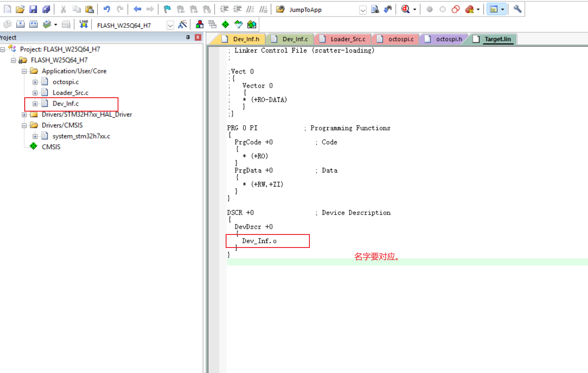
Task: Copy selection with the Copy icon
Action: [x=76, y=9]
